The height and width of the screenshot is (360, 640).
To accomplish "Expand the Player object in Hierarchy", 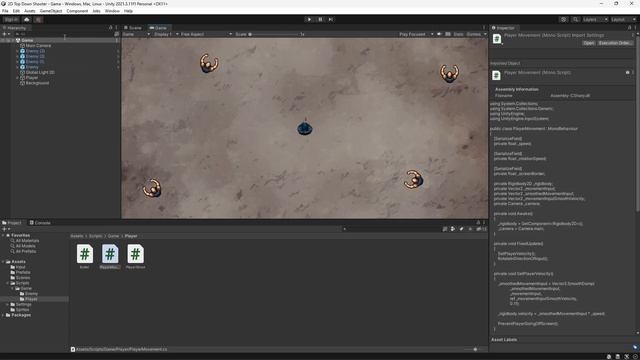I will [17, 78].
